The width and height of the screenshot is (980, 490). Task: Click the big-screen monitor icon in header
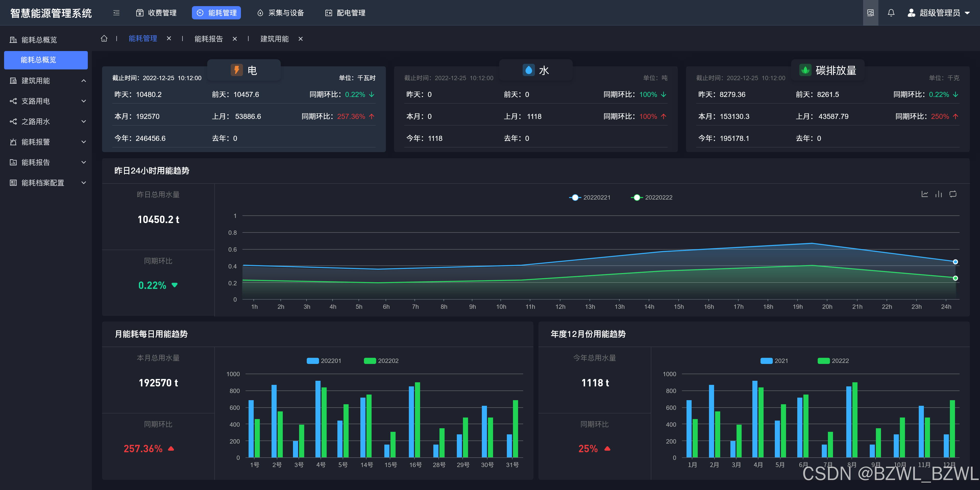[x=871, y=13]
